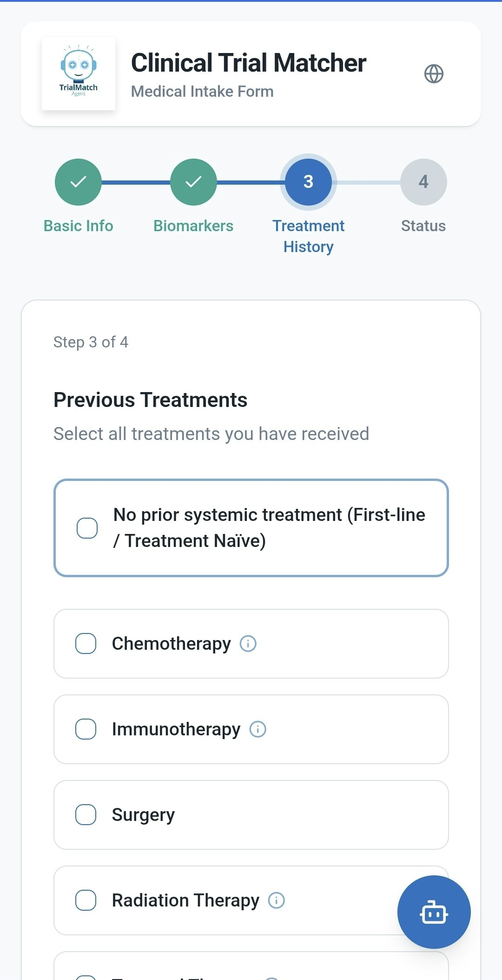The height and width of the screenshot is (980, 502).
Task: Click the Basic Info checkmark step circle
Action: click(x=78, y=182)
